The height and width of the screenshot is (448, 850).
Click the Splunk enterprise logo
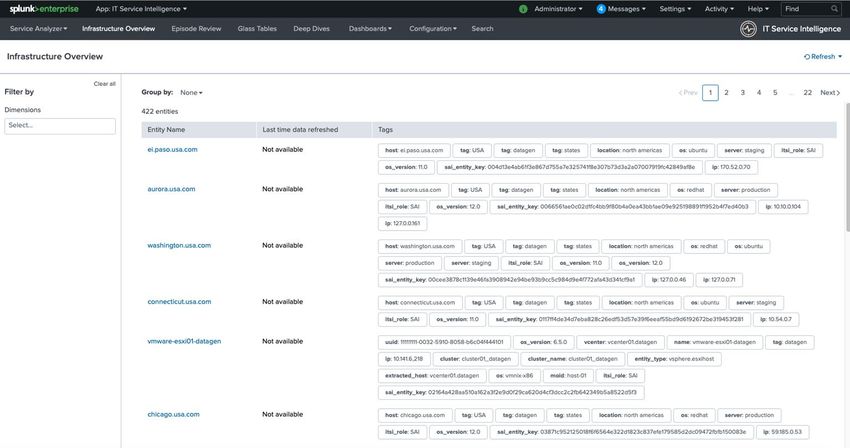coord(44,9)
